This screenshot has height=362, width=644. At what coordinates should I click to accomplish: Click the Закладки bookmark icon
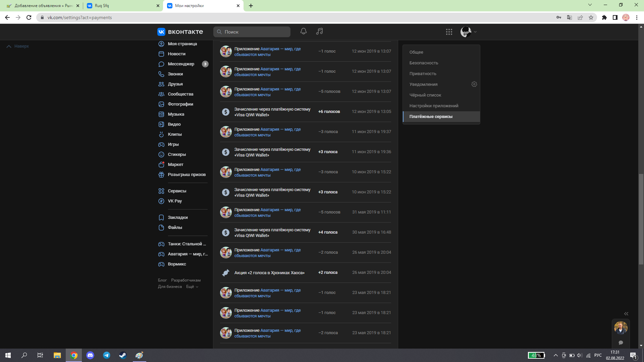161,218
